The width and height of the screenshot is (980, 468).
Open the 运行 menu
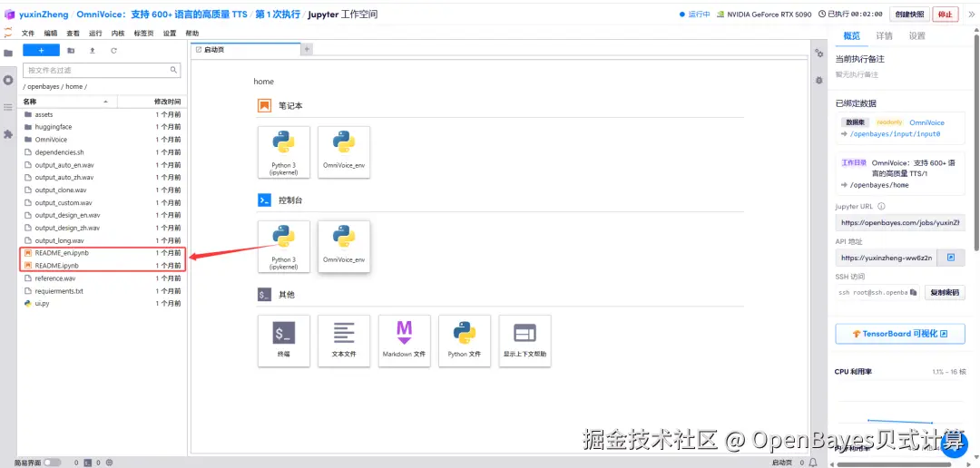tap(95, 34)
